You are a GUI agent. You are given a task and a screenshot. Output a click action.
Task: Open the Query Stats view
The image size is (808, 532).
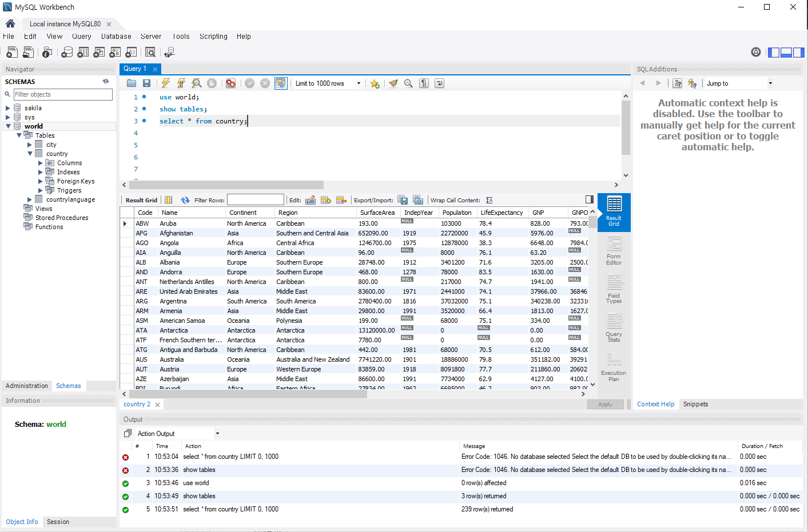tap(614, 328)
